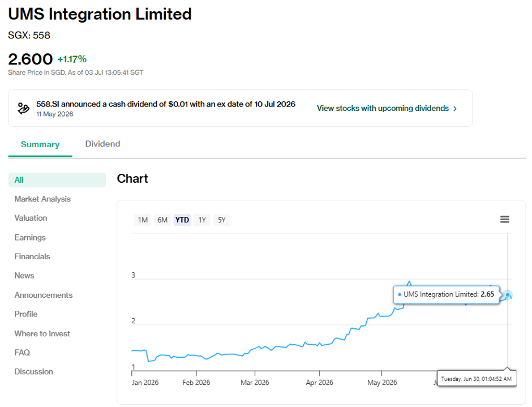This screenshot has width=532, height=407.
Task: Click the Jan 2026 axis label
Action: 145,383
